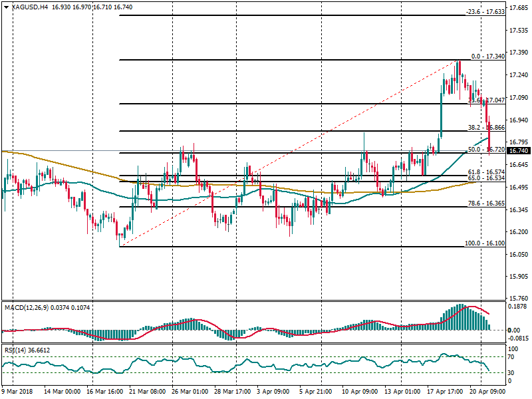
Task: Select the red dashed Fibonacci trend line
Action: tap(286, 152)
